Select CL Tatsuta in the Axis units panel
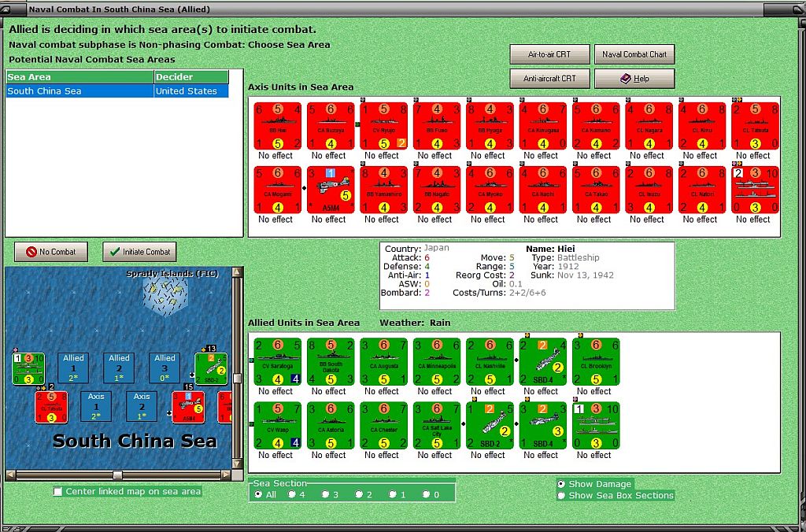Screen dimensions: 806x532 [x=755, y=126]
